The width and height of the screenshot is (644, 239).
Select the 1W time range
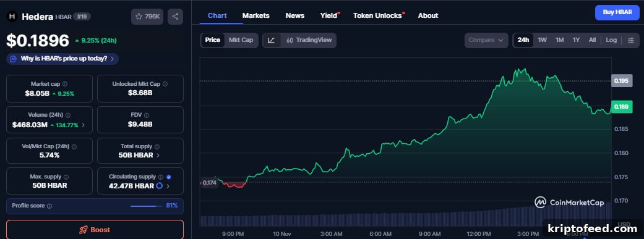542,40
